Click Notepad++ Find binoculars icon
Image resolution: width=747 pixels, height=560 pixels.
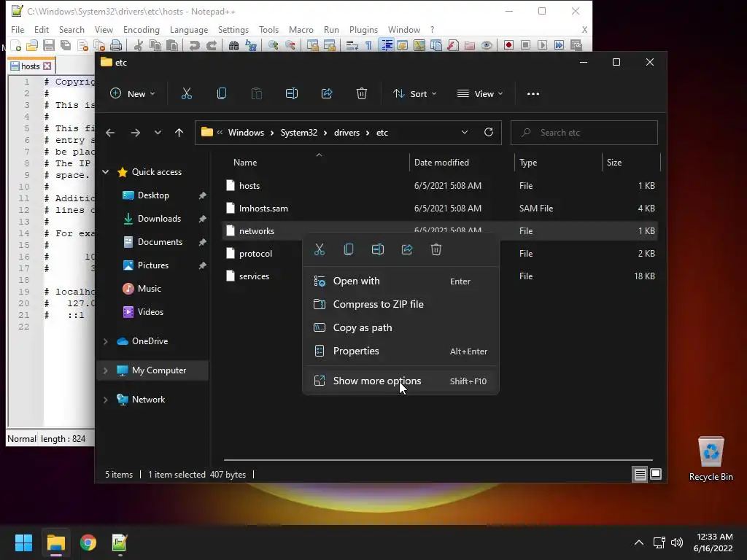tap(233, 45)
